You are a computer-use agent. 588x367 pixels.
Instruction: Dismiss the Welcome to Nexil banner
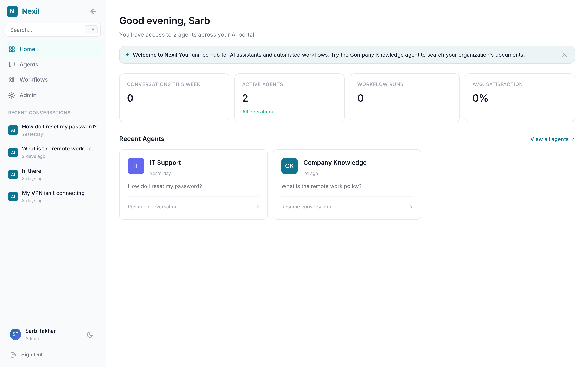[x=565, y=55]
